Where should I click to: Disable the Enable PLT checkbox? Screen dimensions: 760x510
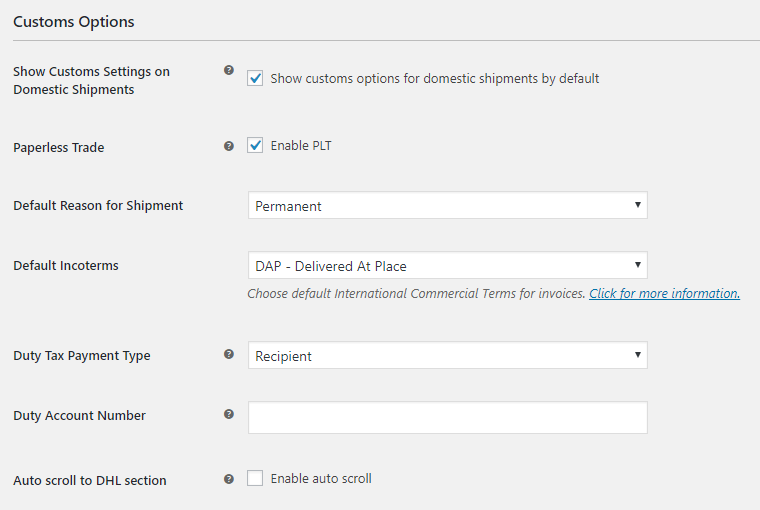pyautogui.click(x=255, y=146)
